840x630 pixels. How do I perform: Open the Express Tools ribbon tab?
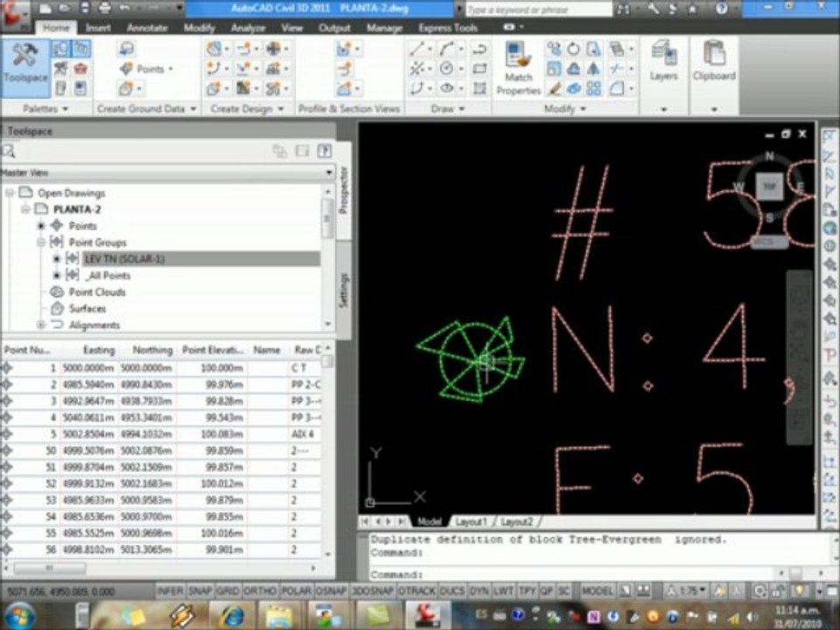pos(448,28)
